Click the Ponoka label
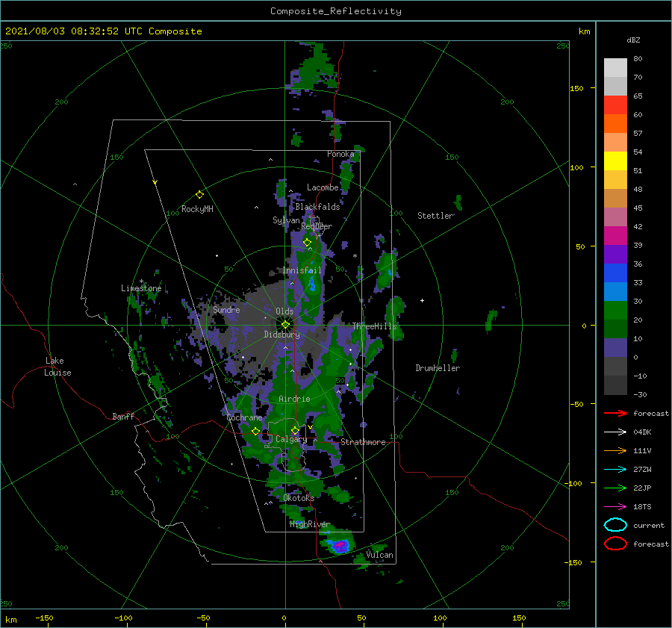The image size is (672, 628). (x=340, y=154)
